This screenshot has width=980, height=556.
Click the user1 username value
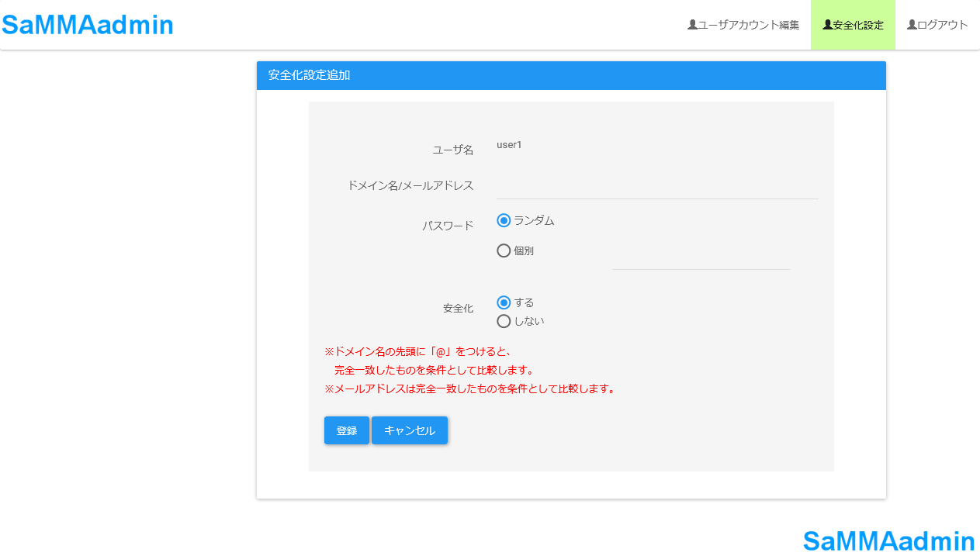[x=509, y=145]
